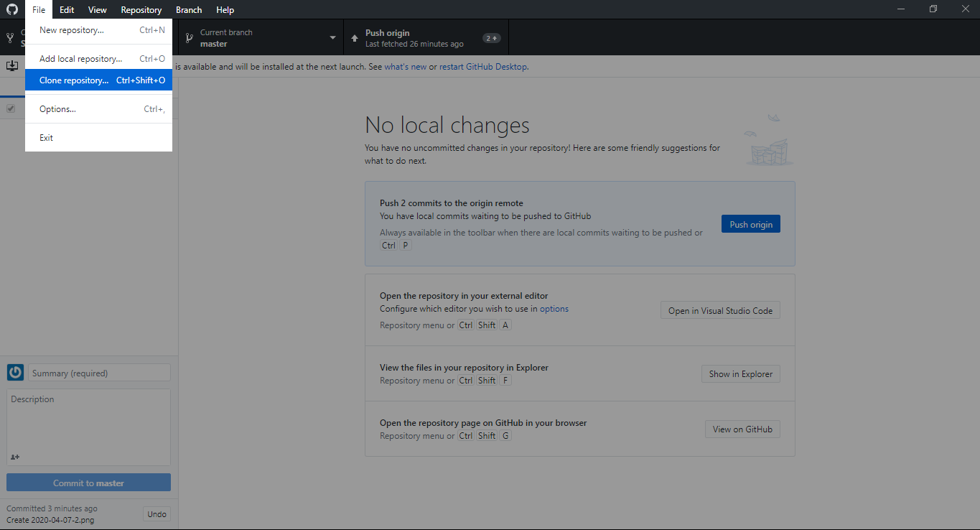Expand the Current branch dropdown arrow

pos(332,38)
